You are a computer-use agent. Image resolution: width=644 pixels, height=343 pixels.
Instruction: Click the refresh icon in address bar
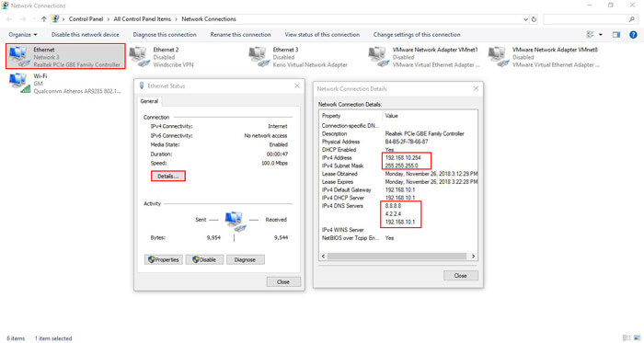pos(534,19)
